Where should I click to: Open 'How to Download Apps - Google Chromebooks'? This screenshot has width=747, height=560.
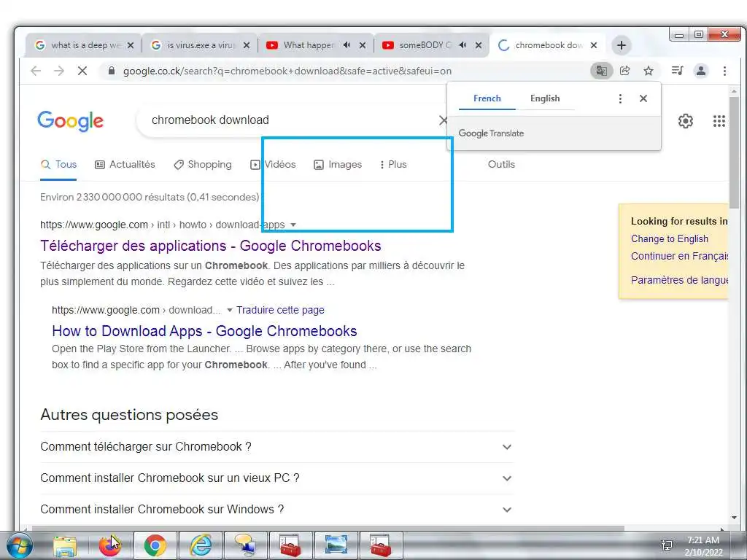(x=204, y=331)
